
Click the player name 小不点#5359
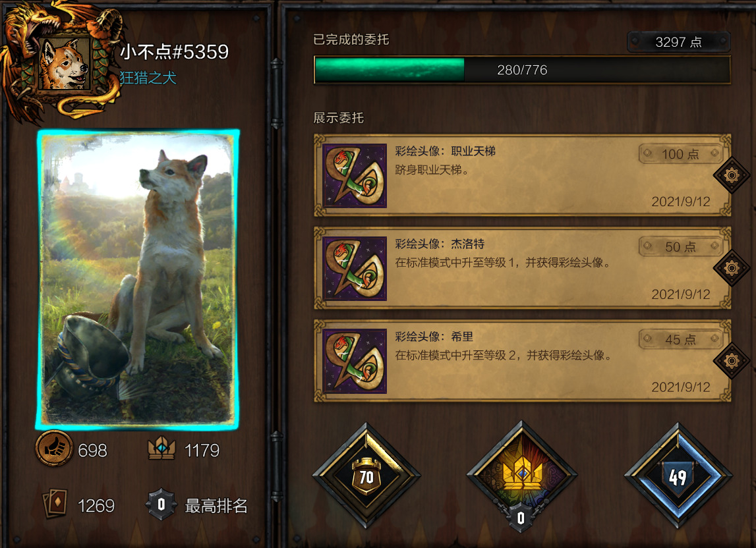coord(174,51)
